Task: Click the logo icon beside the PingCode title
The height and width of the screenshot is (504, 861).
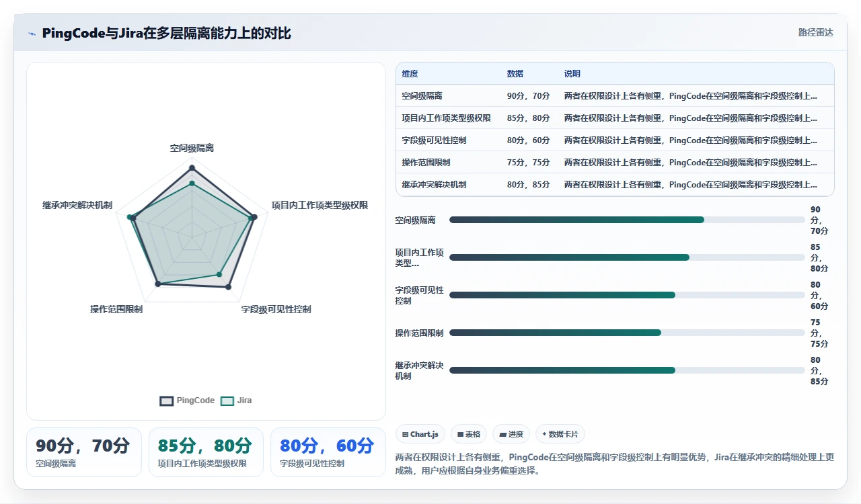Action: (x=32, y=33)
